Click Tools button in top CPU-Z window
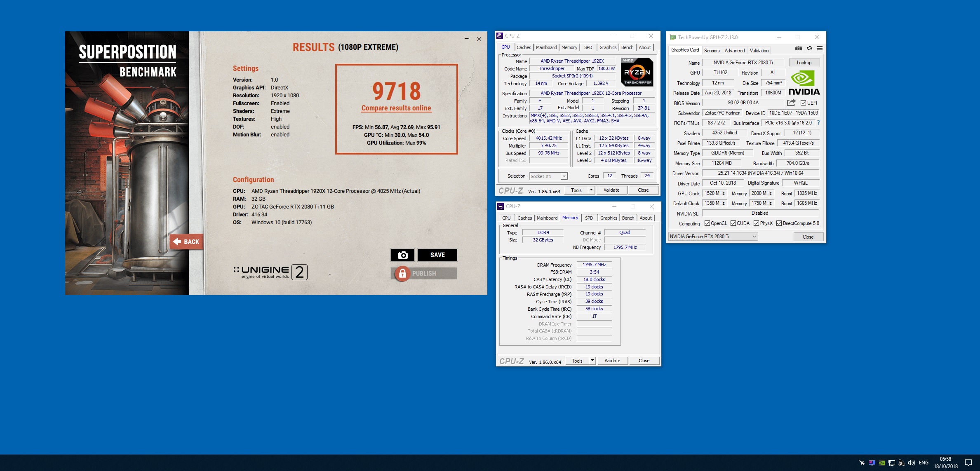980x471 pixels. point(576,190)
